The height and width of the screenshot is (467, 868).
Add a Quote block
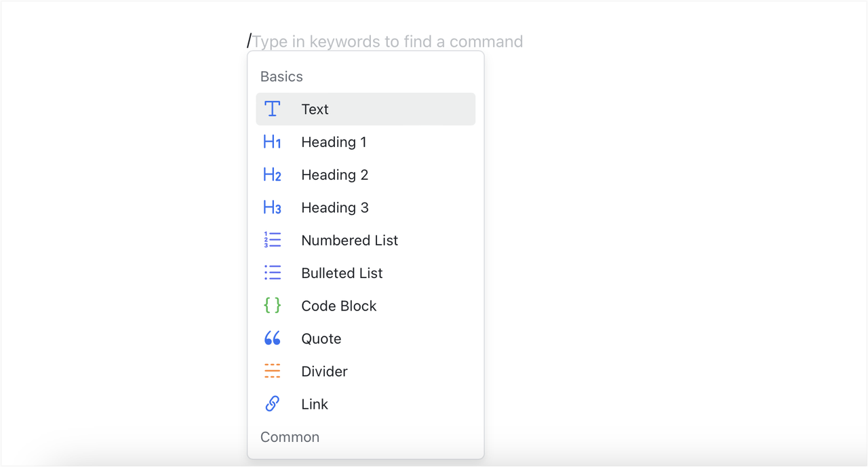coord(321,338)
